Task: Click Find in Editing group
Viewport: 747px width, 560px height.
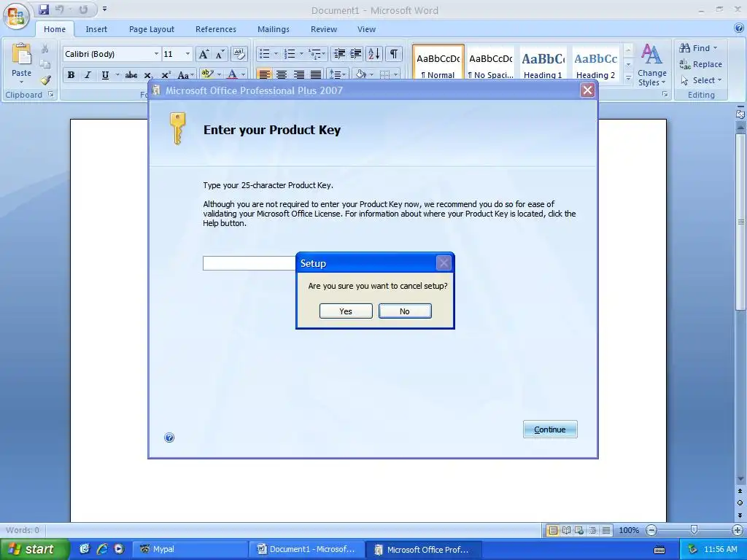Action: tap(699, 48)
